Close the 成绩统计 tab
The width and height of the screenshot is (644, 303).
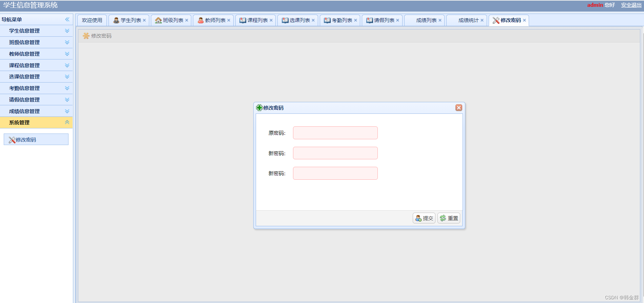pos(482,20)
